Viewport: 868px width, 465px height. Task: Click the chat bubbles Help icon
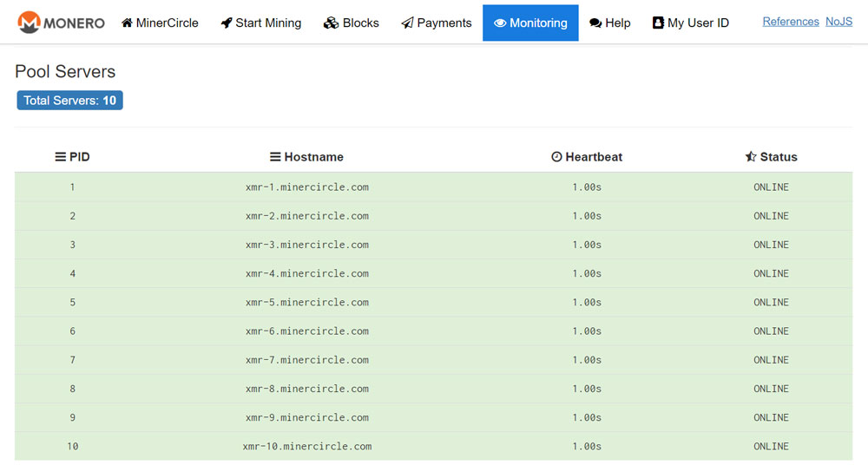point(595,23)
